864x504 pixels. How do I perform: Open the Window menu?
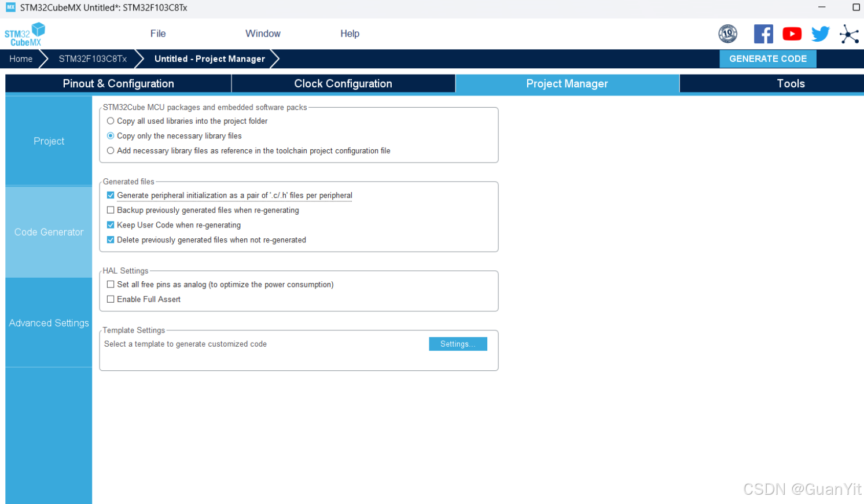click(263, 34)
